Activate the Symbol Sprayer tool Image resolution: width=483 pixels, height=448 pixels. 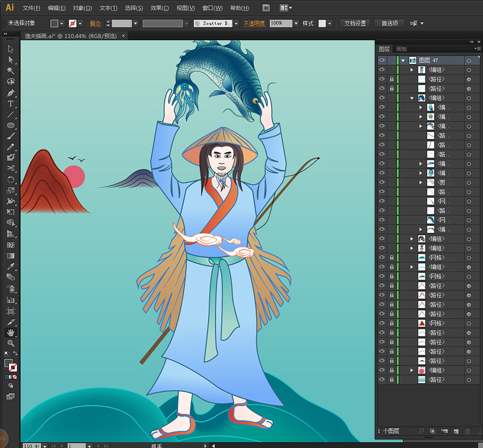click(x=11, y=289)
